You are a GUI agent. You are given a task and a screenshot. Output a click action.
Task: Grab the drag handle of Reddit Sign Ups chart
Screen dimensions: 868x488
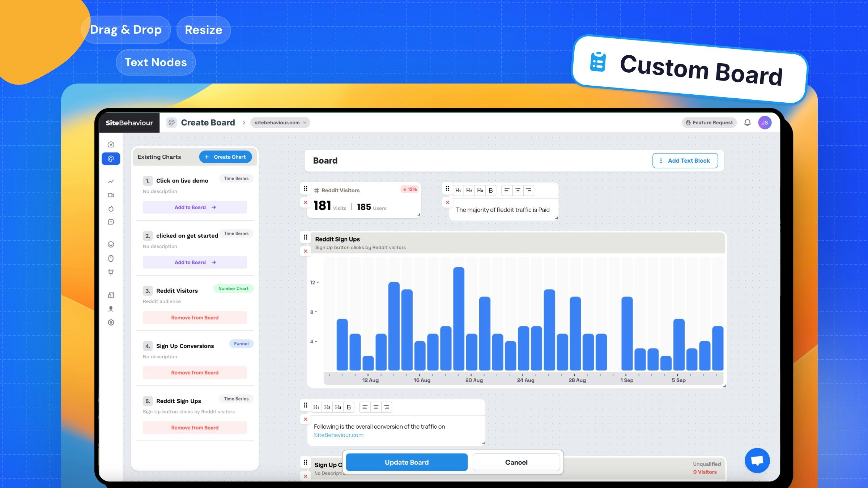306,237
